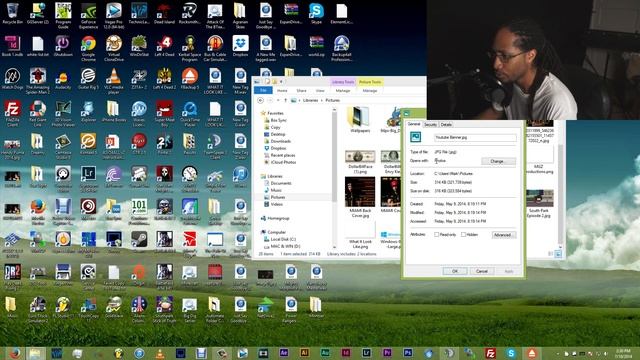Open VLC from the taskbar

[x=160, y=353]
